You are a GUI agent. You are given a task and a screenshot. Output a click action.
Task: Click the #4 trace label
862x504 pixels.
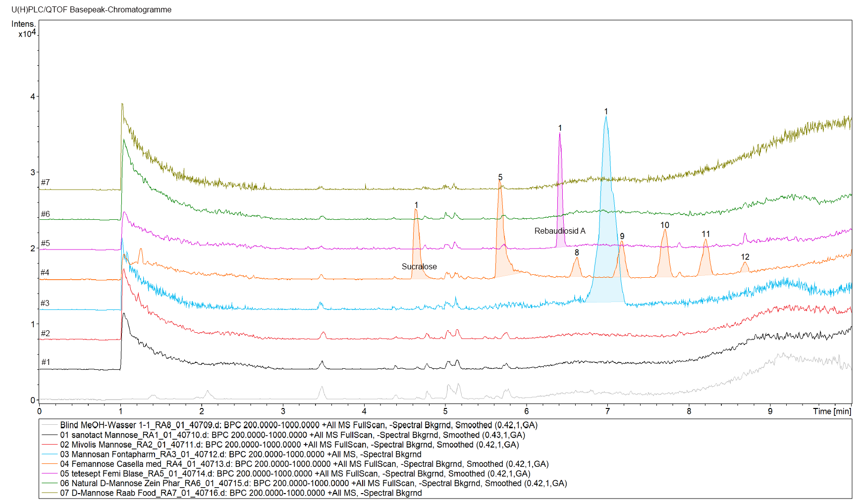click(x=45, y=273)
